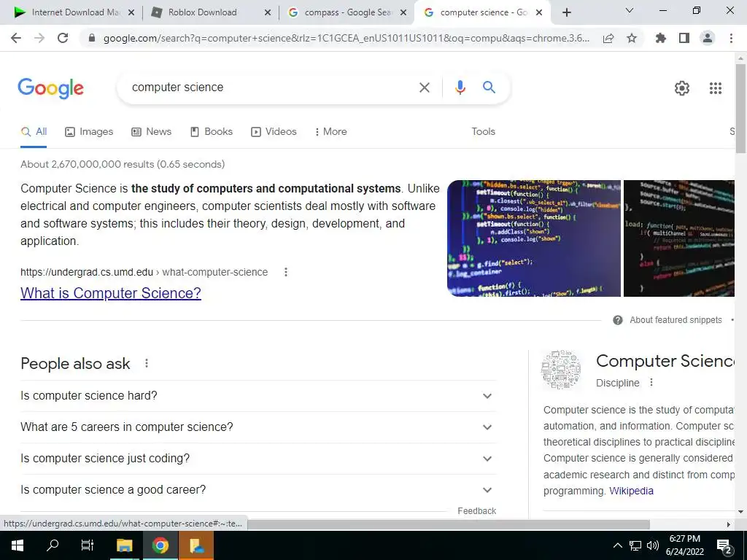Submit search with magnifier icon
The height and width of the screenshot is (560, 747).
point(489,87)
